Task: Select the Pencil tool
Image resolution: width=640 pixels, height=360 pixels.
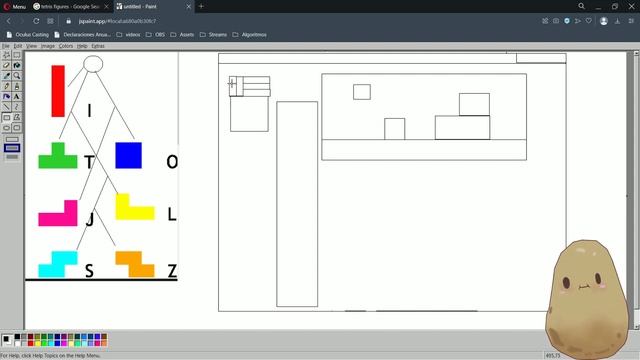Action: click(x=7, y=86)
